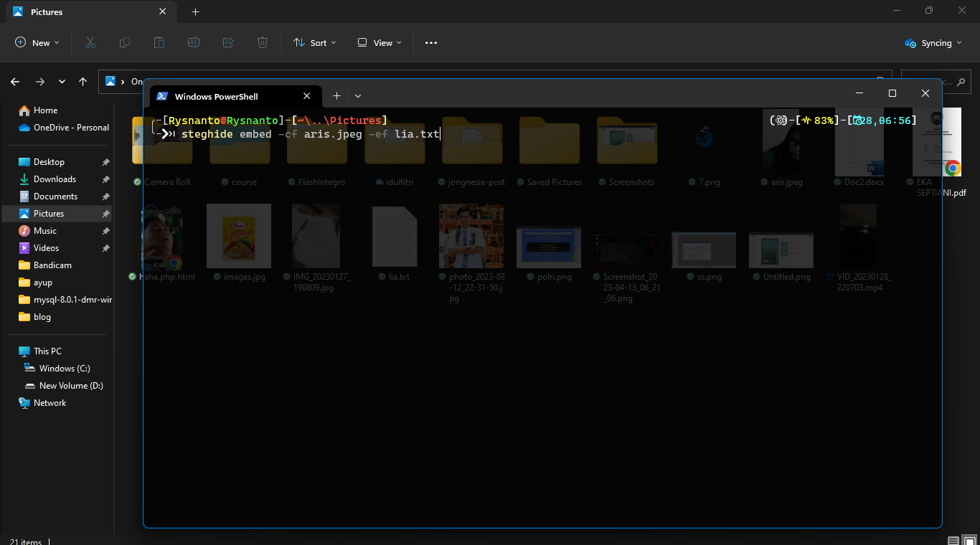Click the Share icon in toolbar
The image size is (980, 545).
228,43
